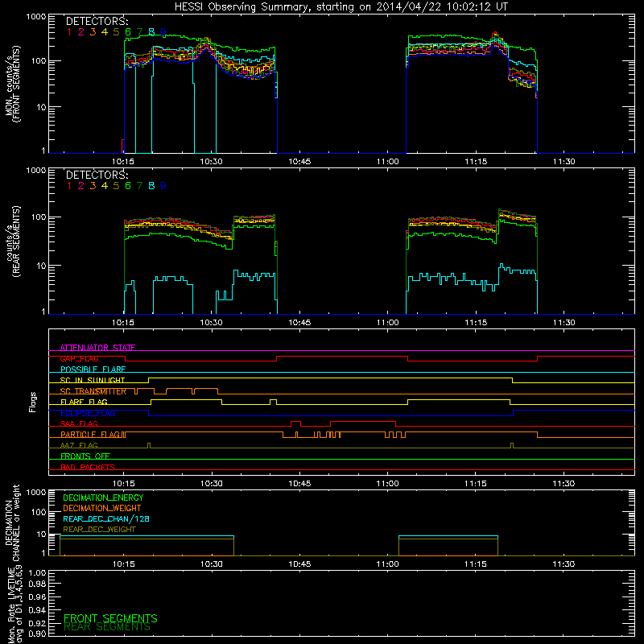Viewport: 644px width, 644px height.
Task: Click the SAA_FLAG label
Action: click(x=79, y=423)
